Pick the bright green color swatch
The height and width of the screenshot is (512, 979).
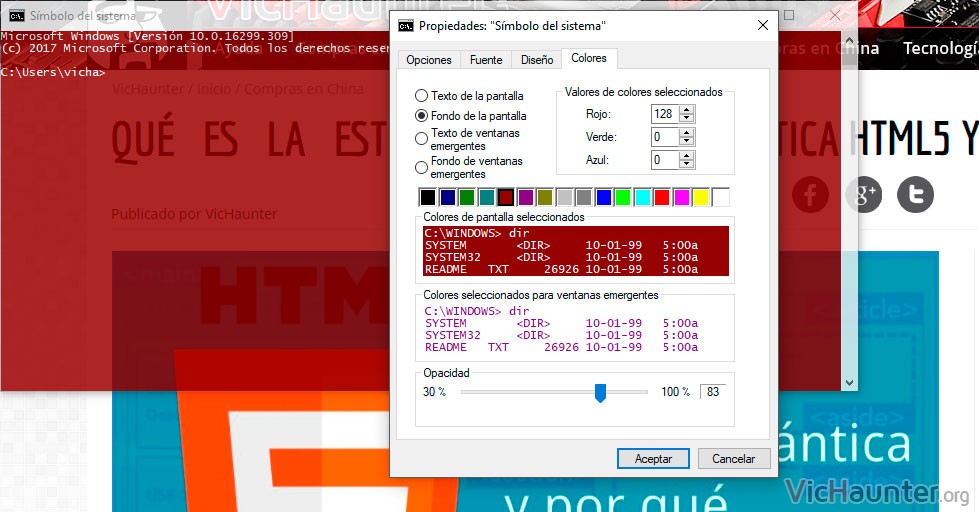623,198
